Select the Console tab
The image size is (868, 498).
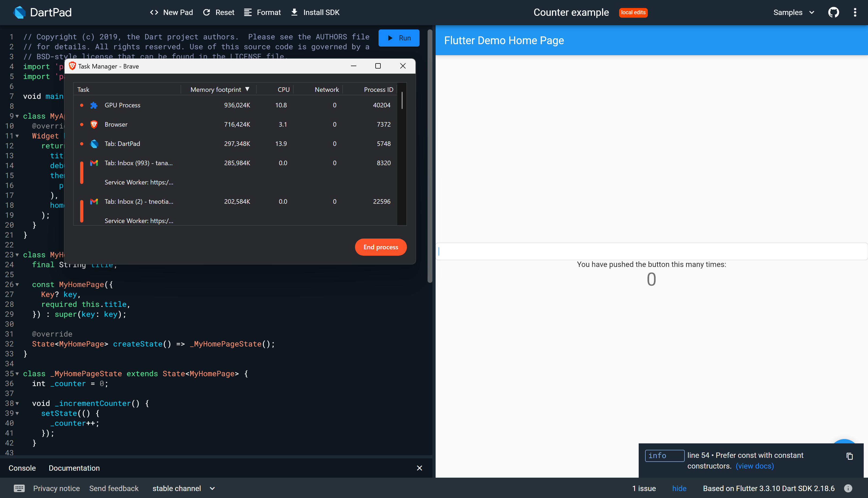[22, 468]
